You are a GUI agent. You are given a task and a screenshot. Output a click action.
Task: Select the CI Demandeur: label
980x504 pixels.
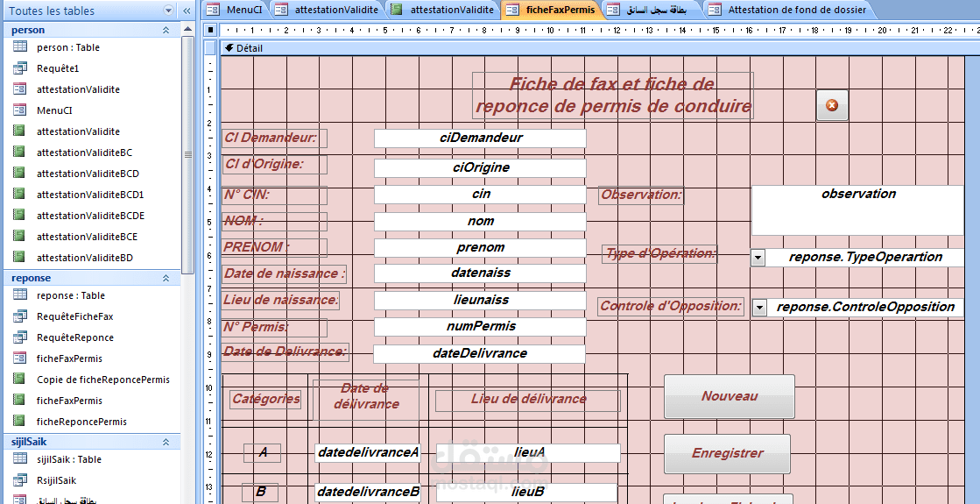click(274, 138)
